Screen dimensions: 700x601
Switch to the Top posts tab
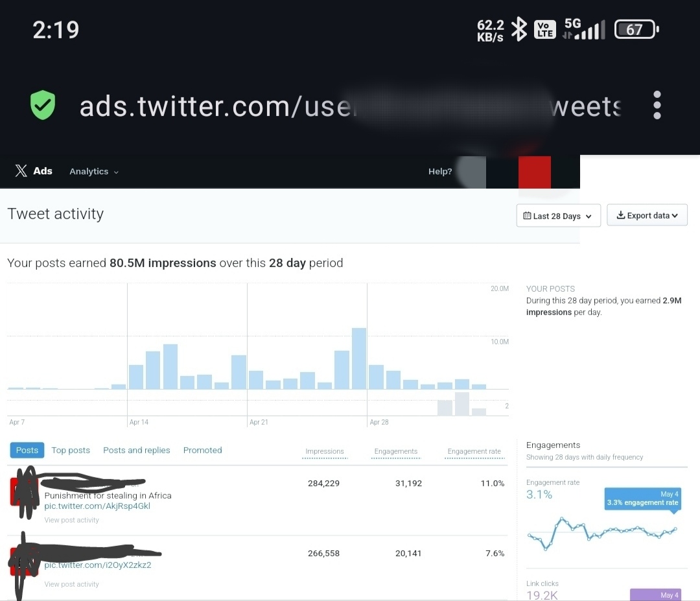pos(71,450)
